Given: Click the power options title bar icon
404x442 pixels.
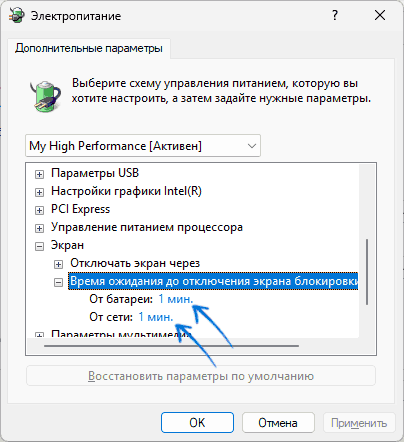Looking at the screenshot, I should pyautogui.click(x=16, y=15).
